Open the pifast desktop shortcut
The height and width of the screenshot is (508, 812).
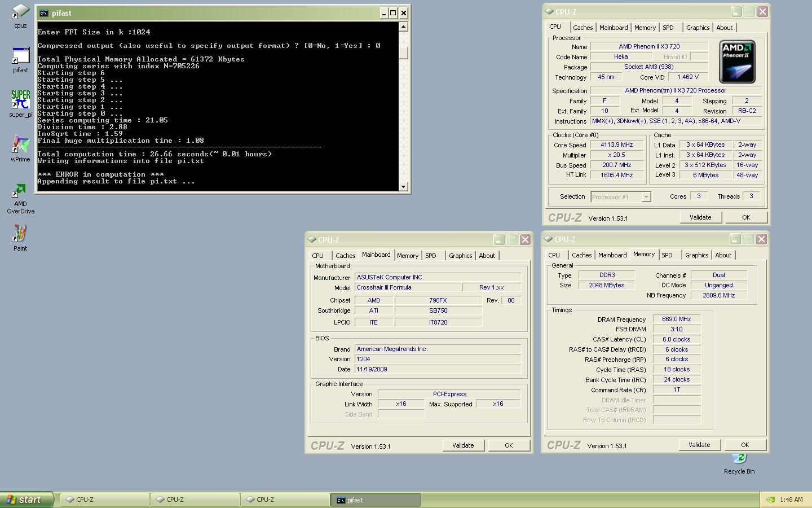20,60
